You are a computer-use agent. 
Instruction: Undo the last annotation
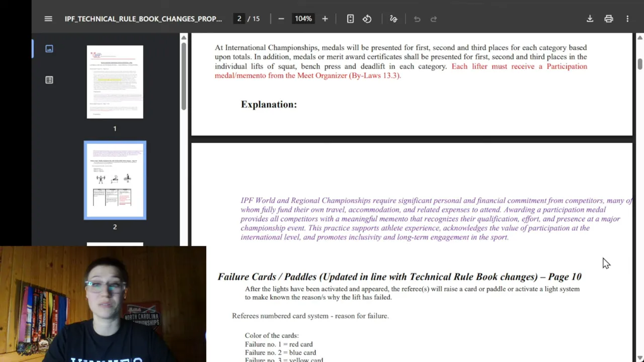pos(417,19)
